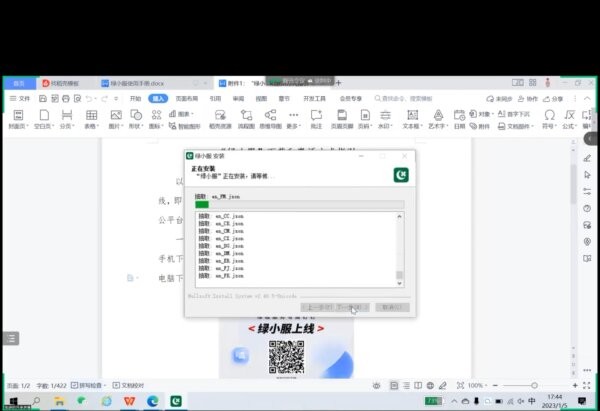Image resolution: width=600 pixels, height=411 pixels.
Task: Add a comment (批注)
Action: (x=316, y=119)
